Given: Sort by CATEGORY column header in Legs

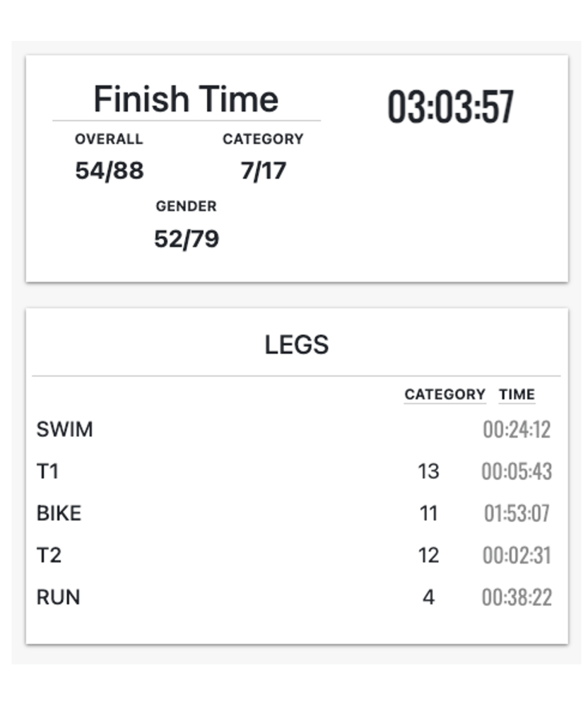Looking at the screenshot, I should coord(445,395).
